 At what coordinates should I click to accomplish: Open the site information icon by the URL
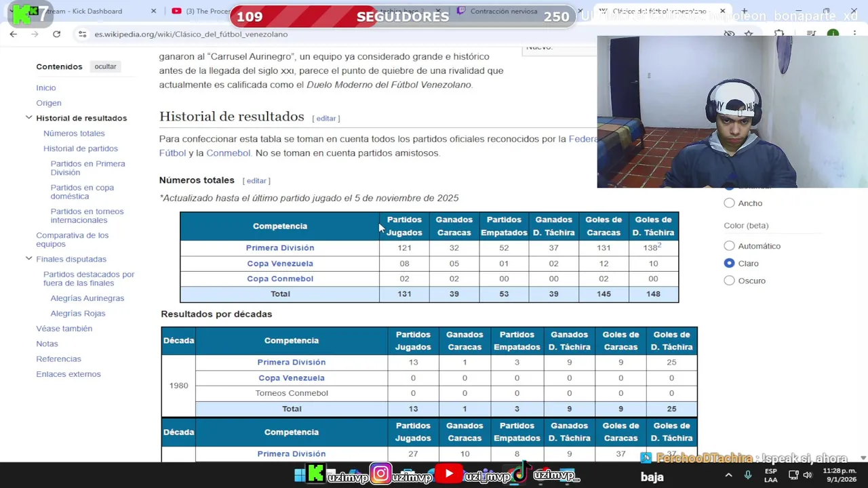[82, 34]
